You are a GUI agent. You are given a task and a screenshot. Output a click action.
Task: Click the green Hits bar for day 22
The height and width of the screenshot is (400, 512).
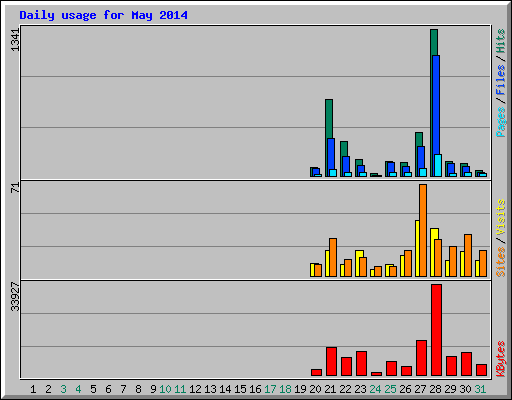click(344, 149)
